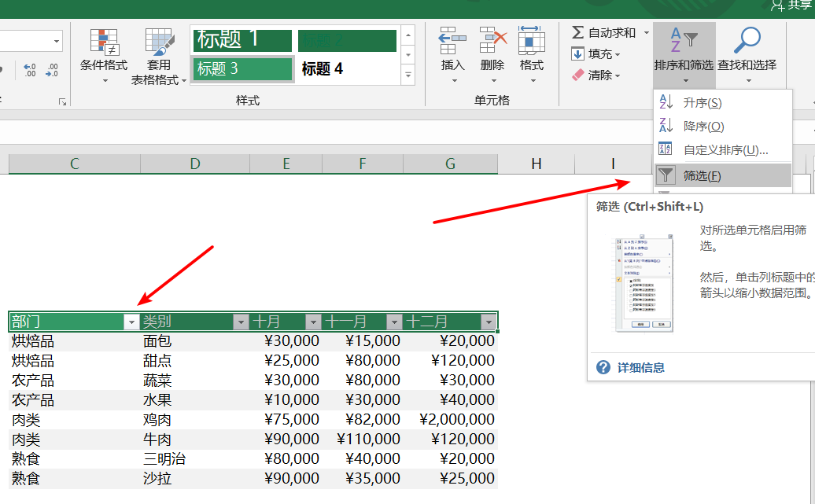Select column H header

pos(536,164)
